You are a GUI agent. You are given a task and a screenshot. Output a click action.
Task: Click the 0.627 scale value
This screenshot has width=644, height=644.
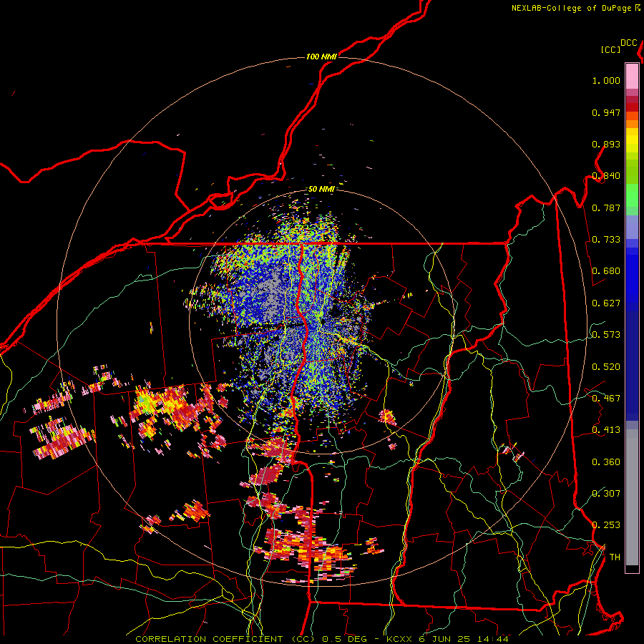(x=606, y=303)
